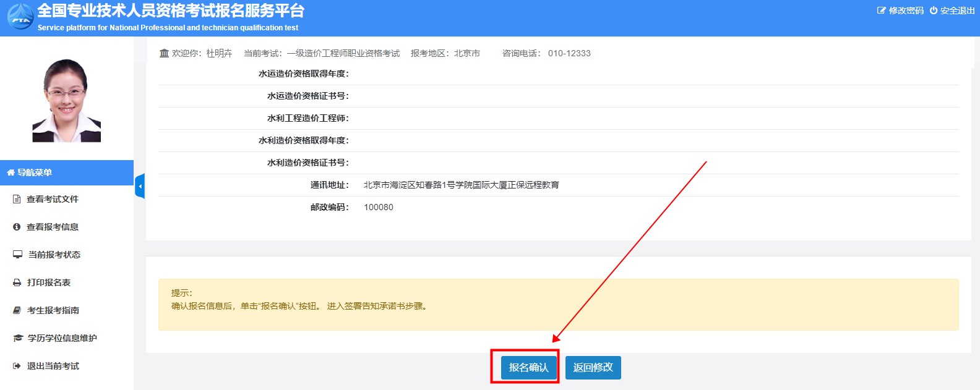This screenshot has height=390, width=980.
Task: Collapse the sidebar using the blue arrow handle
Action: pos(140,186)
